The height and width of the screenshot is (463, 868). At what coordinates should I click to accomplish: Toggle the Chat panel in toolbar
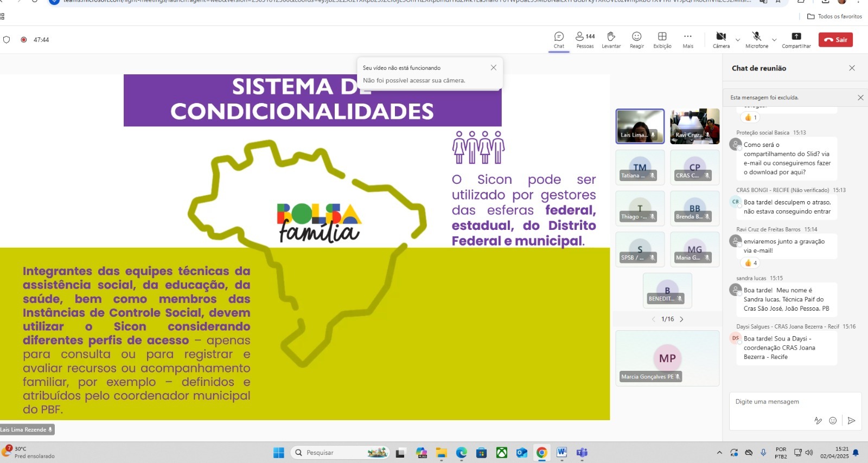click(559, 40)
